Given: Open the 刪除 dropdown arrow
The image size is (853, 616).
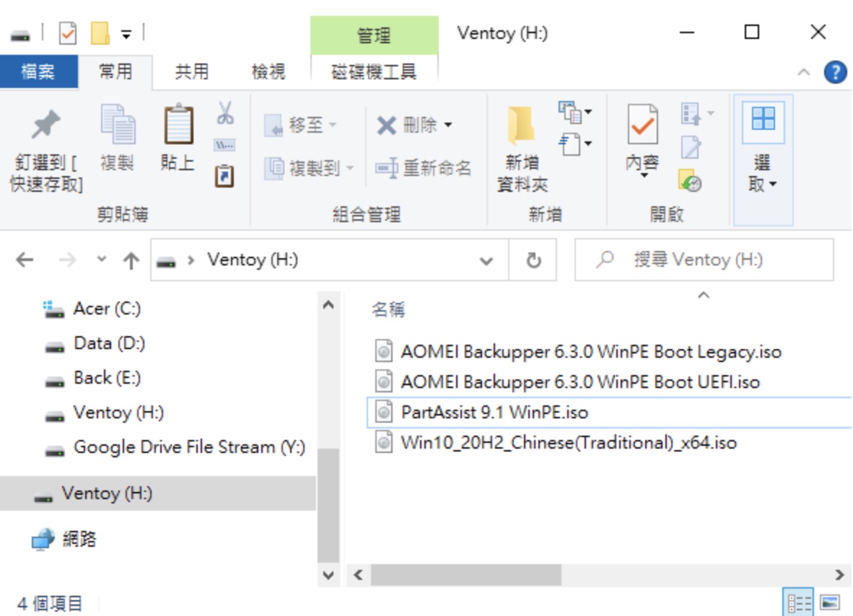Looking at the screenshot, I should click(x=447, y=125).
